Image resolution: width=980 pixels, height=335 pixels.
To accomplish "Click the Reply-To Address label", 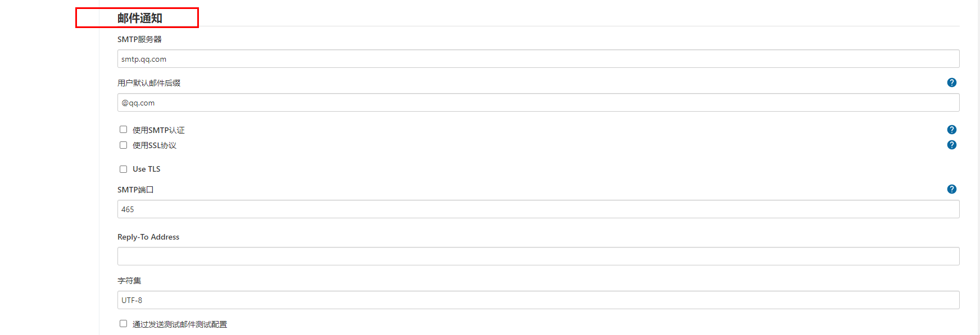I will pyautogui.click(x=148, y=237).
